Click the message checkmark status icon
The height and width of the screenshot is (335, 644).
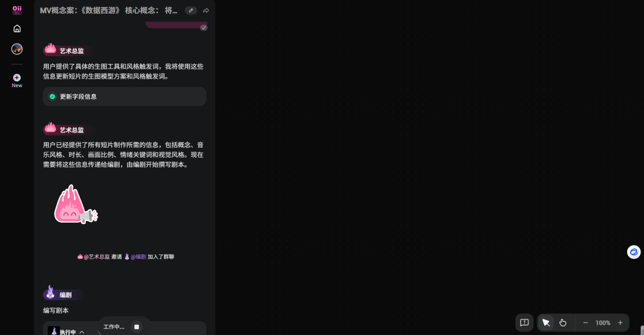pos(204,27)
